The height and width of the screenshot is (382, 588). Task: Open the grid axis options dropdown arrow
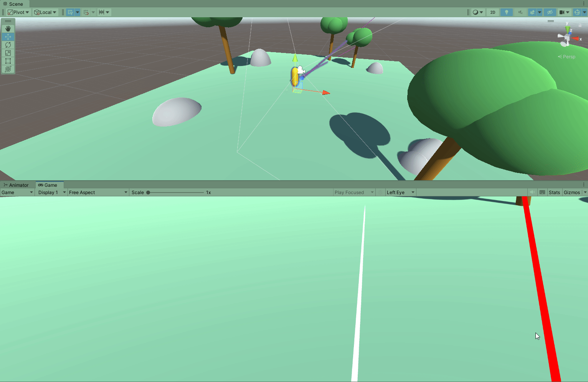pyautogui.click(x=78, y=12)
